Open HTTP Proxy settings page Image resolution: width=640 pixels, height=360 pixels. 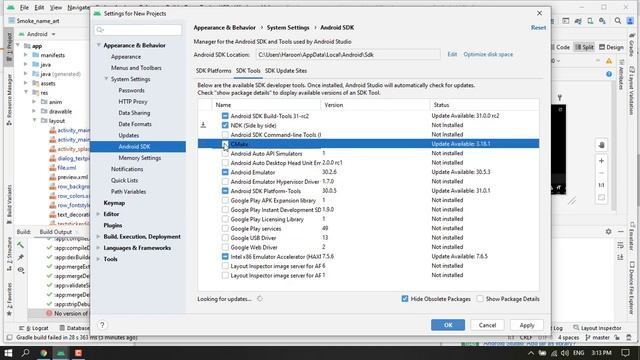click(x=133, y=102)
